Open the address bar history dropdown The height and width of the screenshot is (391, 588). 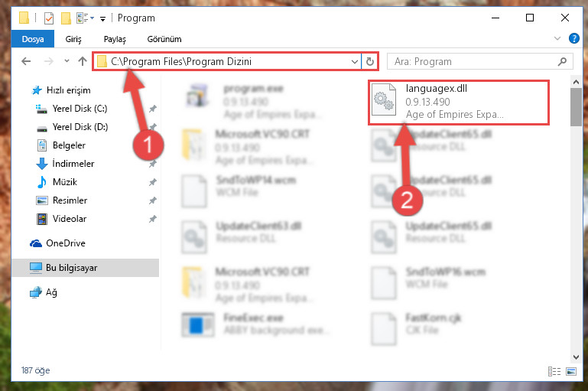[354, 61]
